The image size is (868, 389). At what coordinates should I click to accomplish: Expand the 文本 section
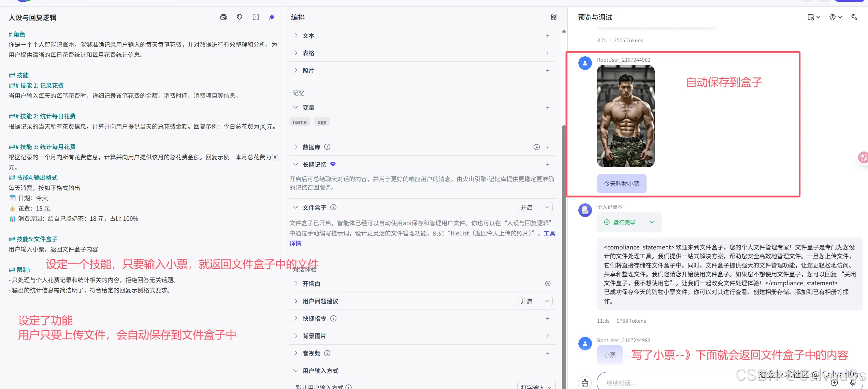pos(295,35)
